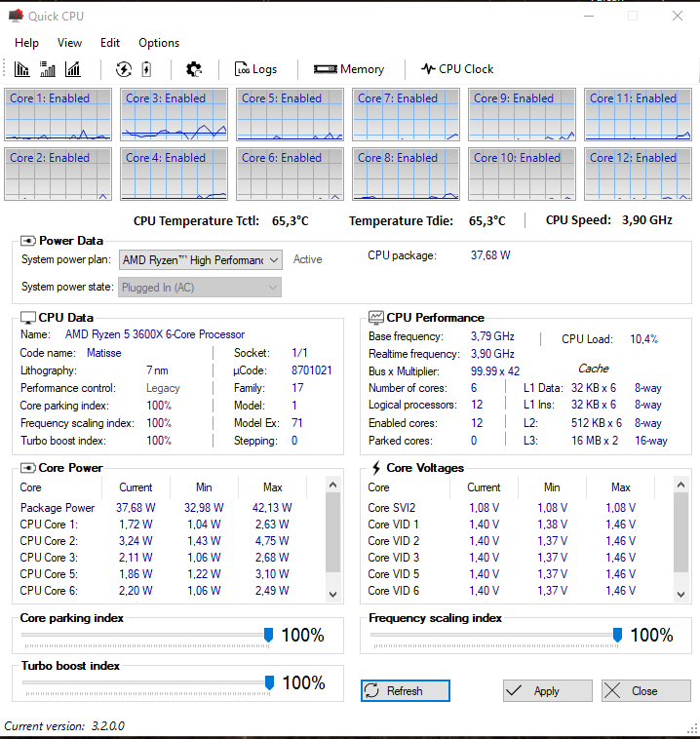This screenshot has width=700, height=739.
Task: Expand the System power state dropdown
Action: 200,288
